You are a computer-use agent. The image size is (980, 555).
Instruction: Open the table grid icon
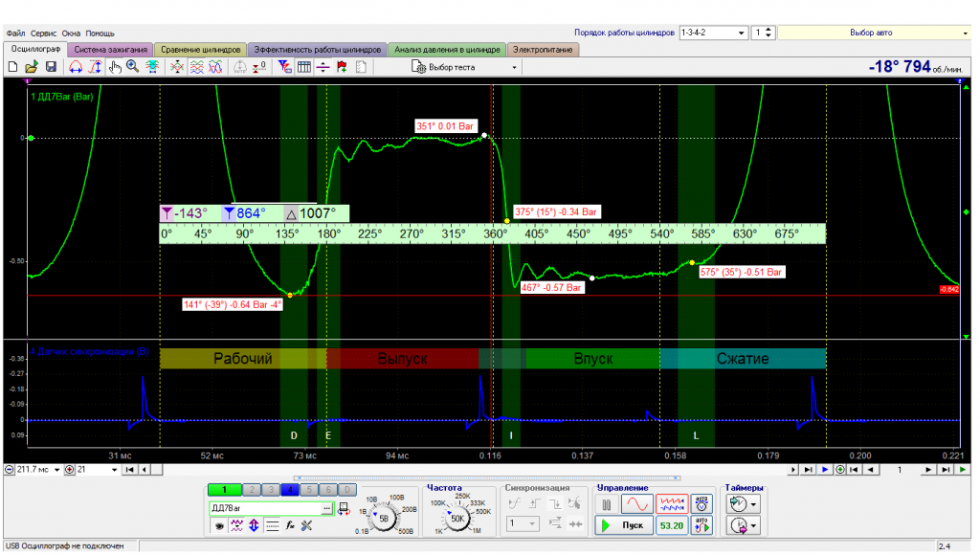pos(303,67)
